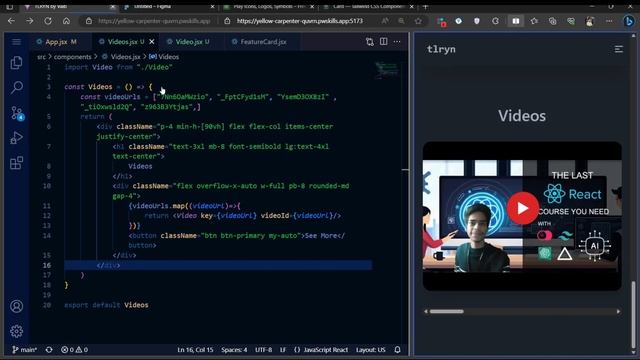Open editor More Actions ellipsis
The height and width of the screenshot is (360, 640).
tap(397, 42)
